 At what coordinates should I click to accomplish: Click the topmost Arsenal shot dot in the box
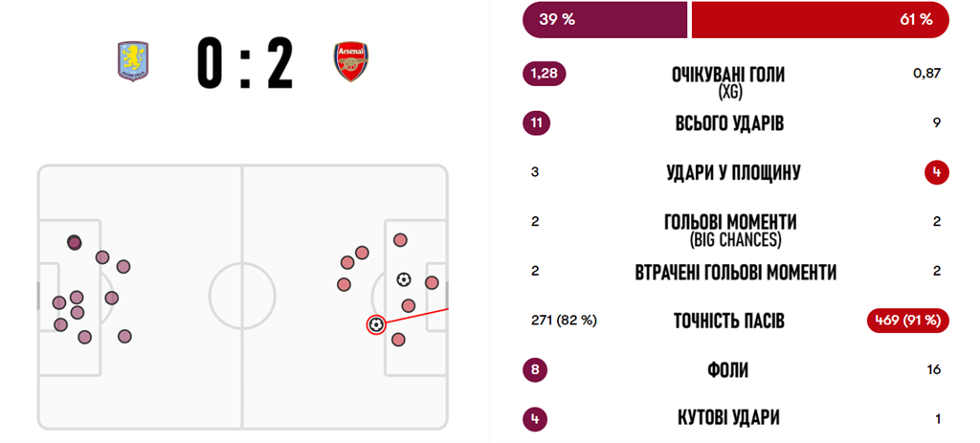pyautogui.click(x=401, y=240)
